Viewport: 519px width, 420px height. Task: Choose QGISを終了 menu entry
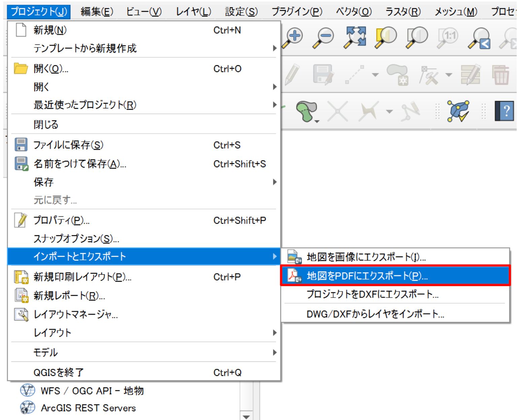pos(144,372)
